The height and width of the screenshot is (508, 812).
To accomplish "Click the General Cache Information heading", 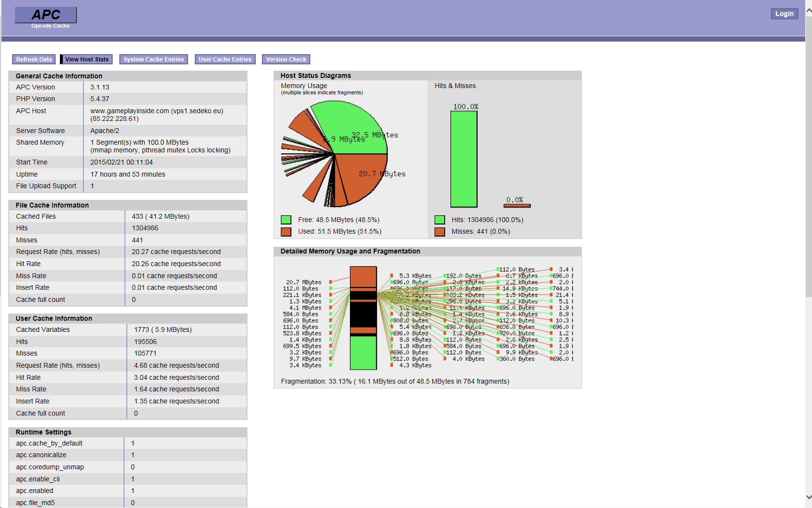I will pyautogui.click(x=59, y=76).
